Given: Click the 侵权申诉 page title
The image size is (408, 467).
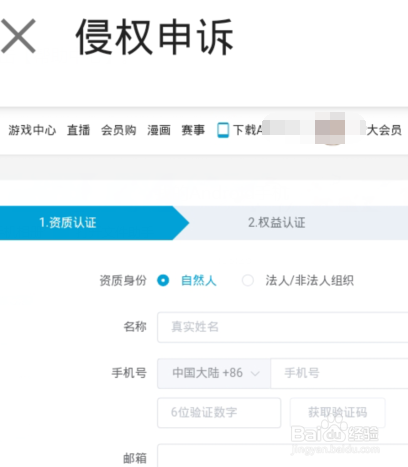Looking at the screenshot, I should click(155, 37).
